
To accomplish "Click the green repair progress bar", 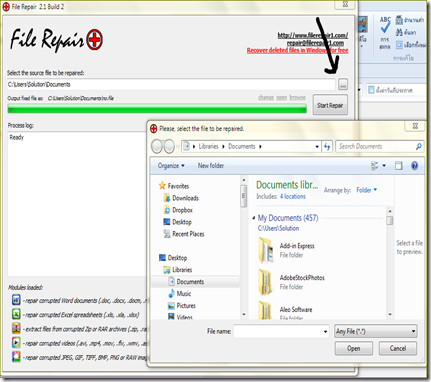I will tap(157, 109).
